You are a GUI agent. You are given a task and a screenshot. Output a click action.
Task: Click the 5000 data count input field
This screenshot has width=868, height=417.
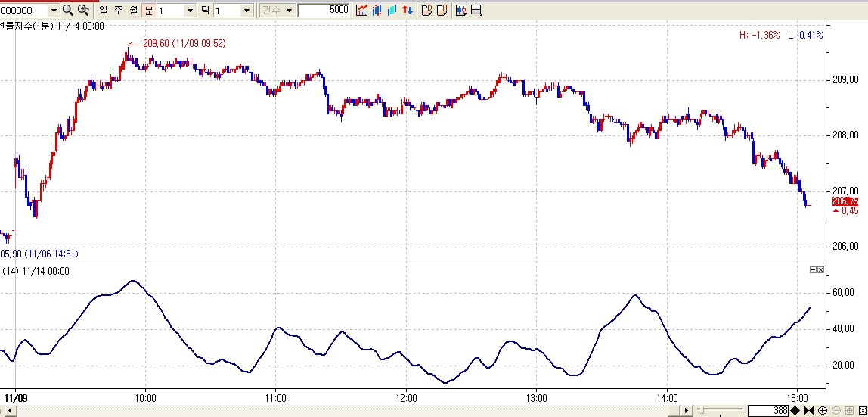point(324,10)
